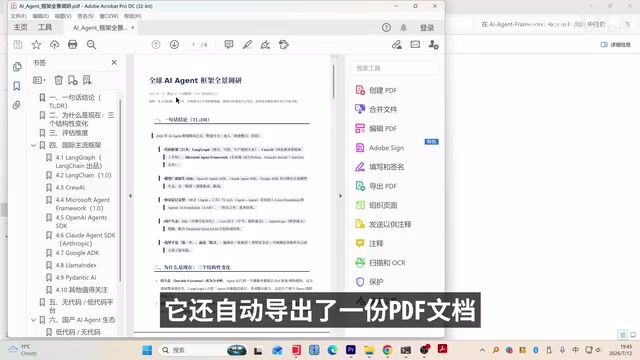Click the share with others person icon
Viewport: 640px width, 360px height.
pyautogui.click(x=433, y=44)
